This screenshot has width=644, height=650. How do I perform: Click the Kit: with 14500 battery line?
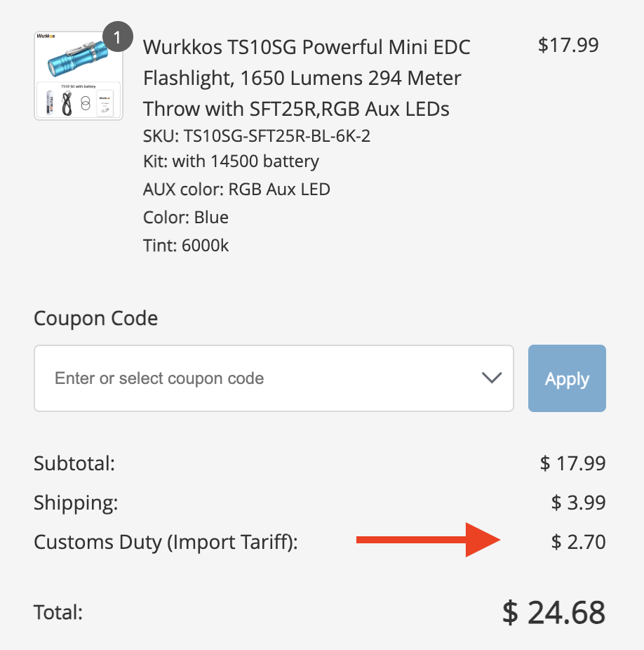coord(231,161)
